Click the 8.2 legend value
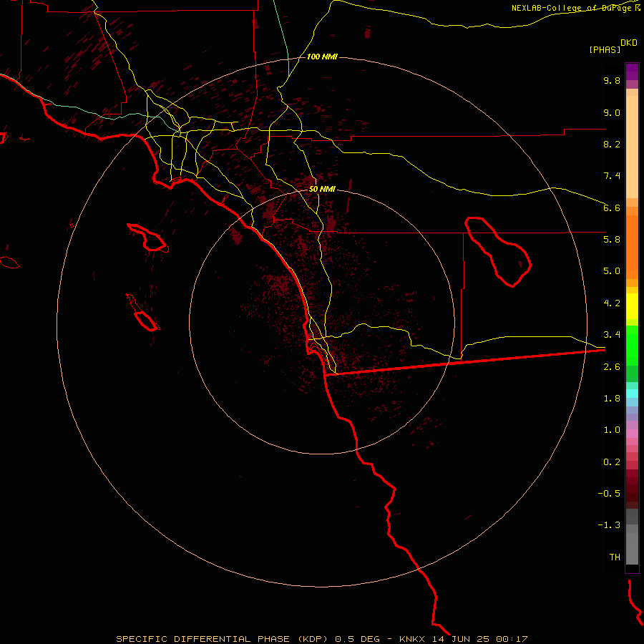 tap(612, 144)
